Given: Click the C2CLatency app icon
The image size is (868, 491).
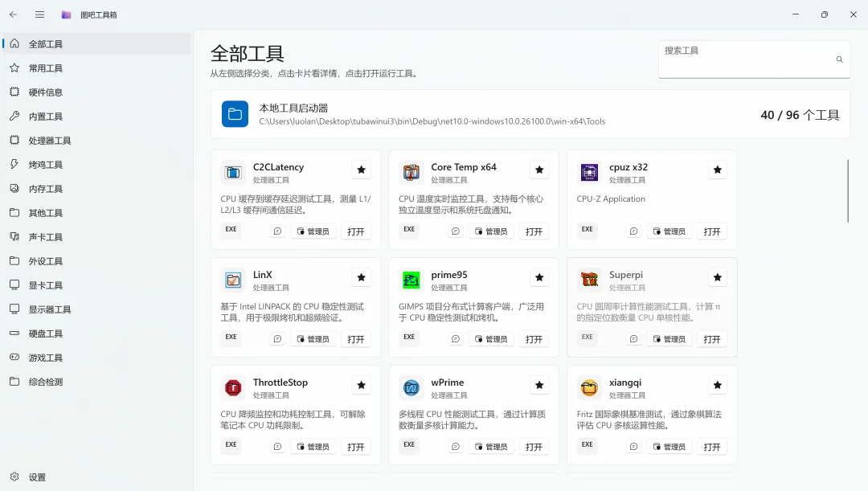Looking at the screenshot, I should click(x=233, y=172).
